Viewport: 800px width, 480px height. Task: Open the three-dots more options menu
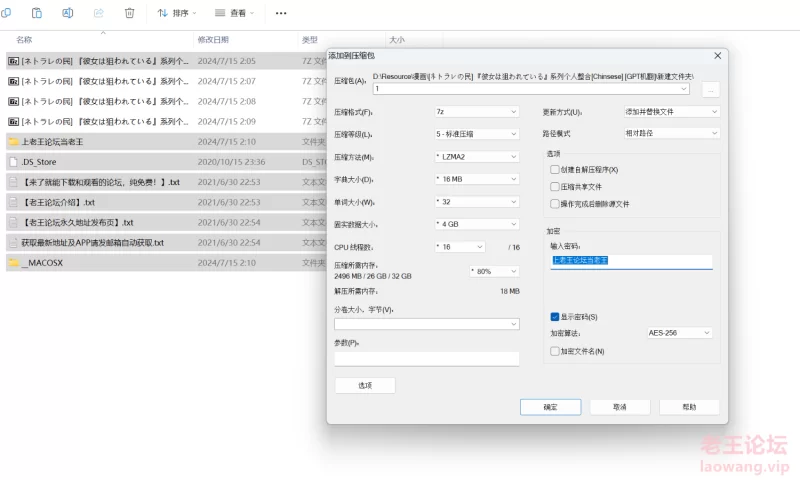tap(281, 13)
